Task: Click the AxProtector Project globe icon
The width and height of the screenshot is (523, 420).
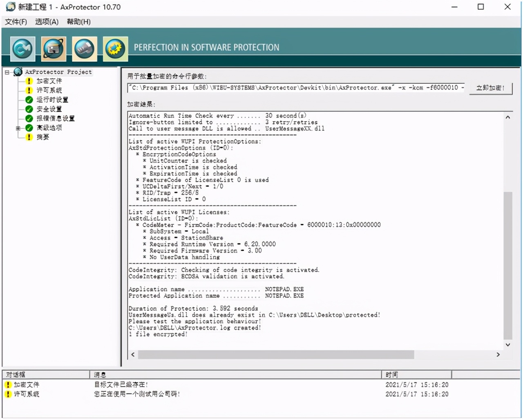Action: point(18,72)
